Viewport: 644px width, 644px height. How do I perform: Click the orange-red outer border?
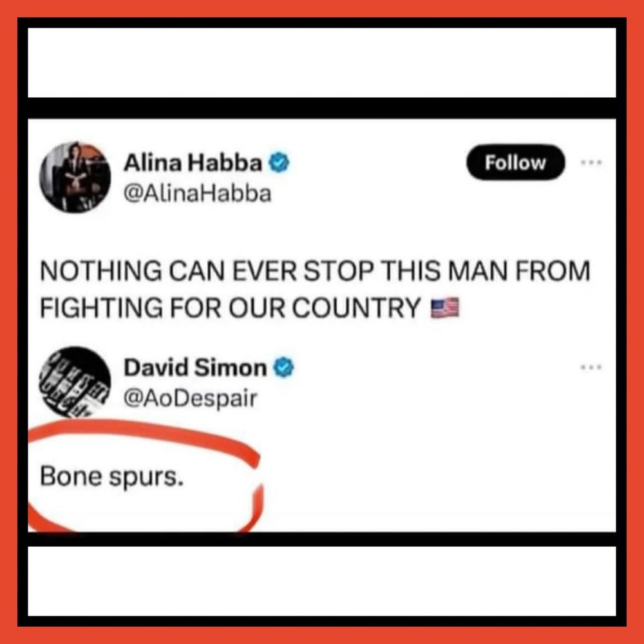pos(322,8)
